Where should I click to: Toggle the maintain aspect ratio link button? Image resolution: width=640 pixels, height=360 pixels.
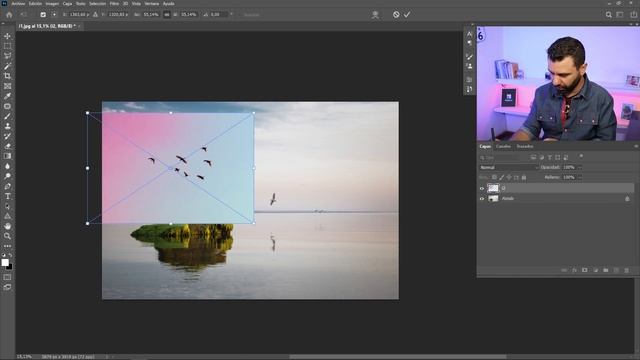(167, 14)
